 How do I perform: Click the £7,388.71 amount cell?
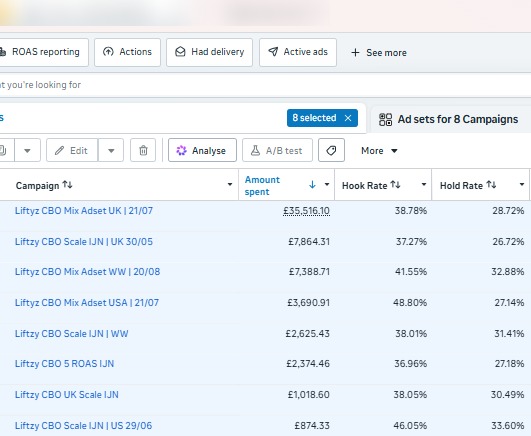(x=309, y=272)
